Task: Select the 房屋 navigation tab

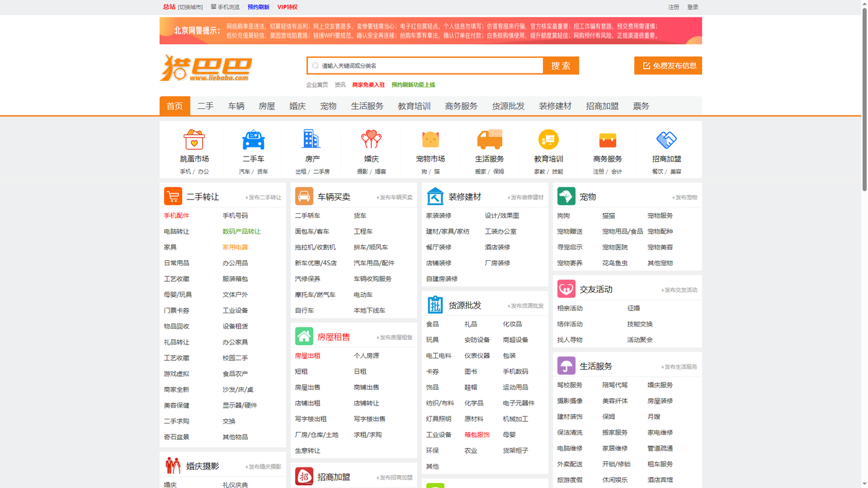Action: point(267,106)
